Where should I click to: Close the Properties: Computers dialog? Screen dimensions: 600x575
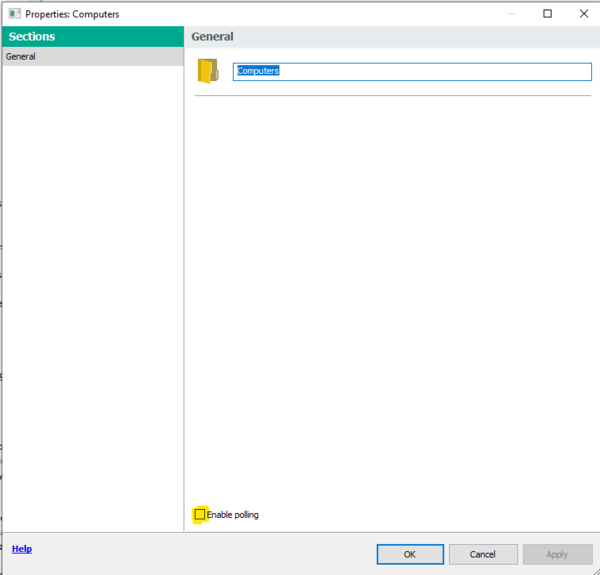(x=584, y=14)
